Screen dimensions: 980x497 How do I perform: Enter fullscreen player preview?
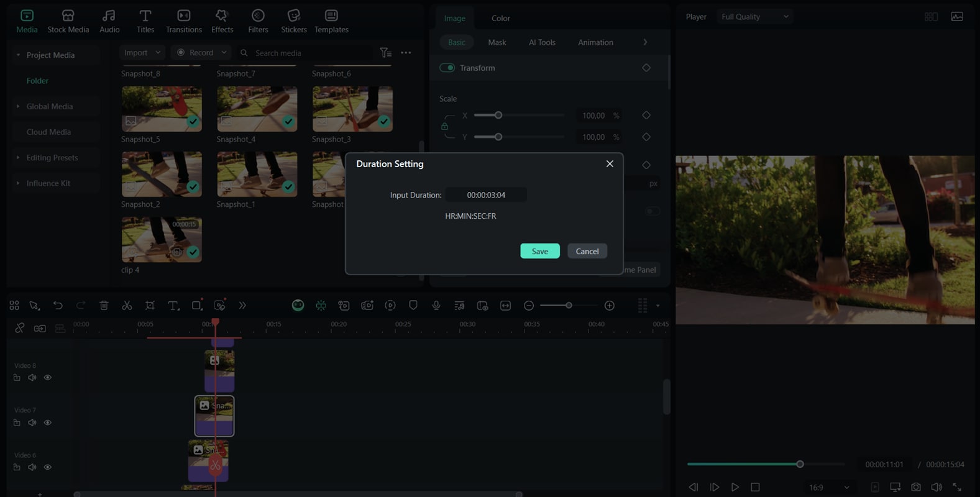(957, 487)
